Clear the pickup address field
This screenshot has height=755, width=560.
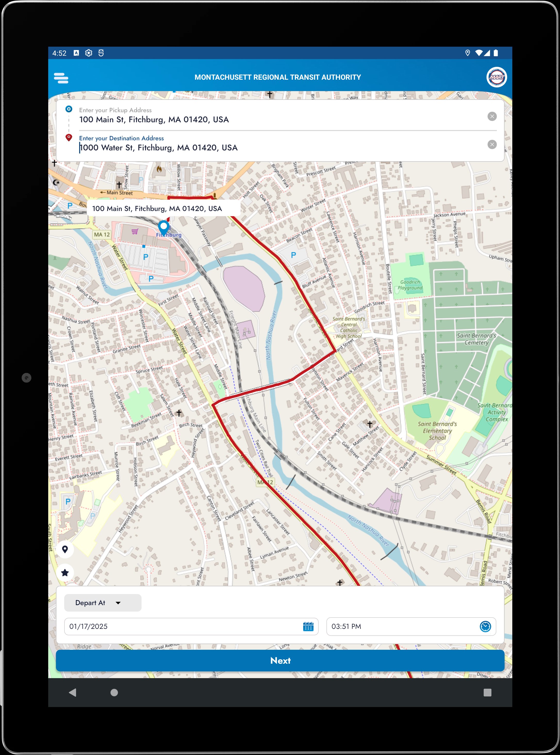(x=492, y=116)
